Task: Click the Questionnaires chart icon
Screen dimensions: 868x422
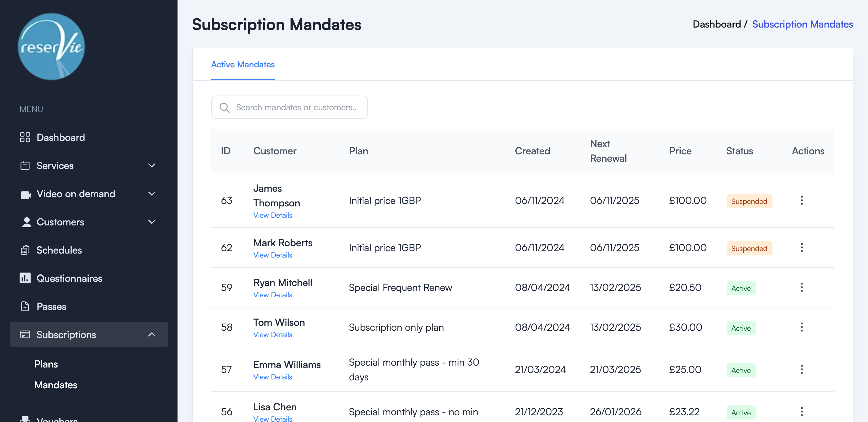Action: pyautogui.click(x=25, y=278)
